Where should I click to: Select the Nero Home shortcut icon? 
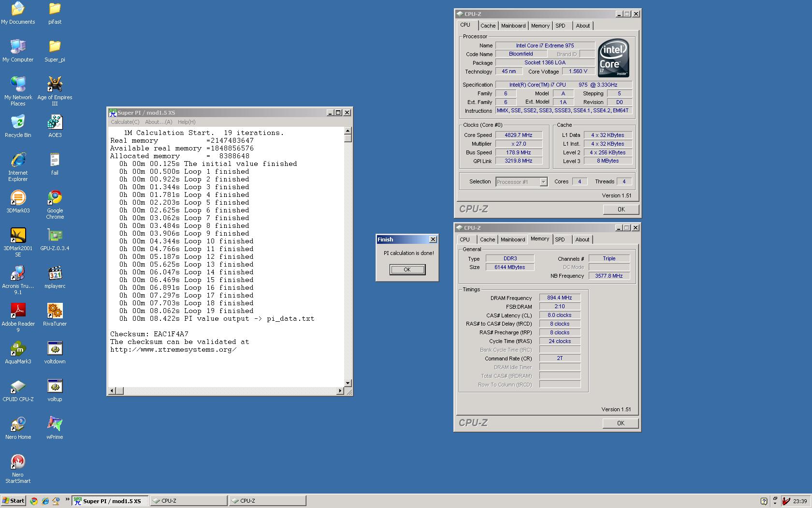18,428
